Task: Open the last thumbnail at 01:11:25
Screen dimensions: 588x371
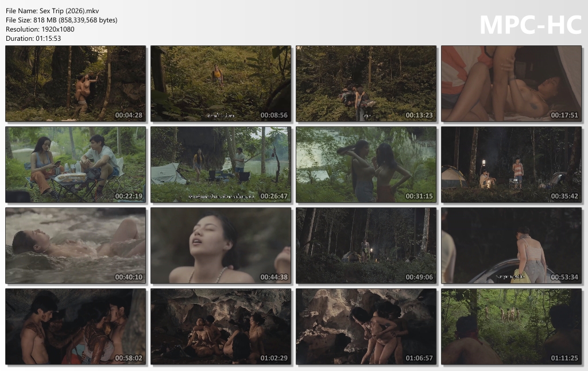Action: click(512, 326)
